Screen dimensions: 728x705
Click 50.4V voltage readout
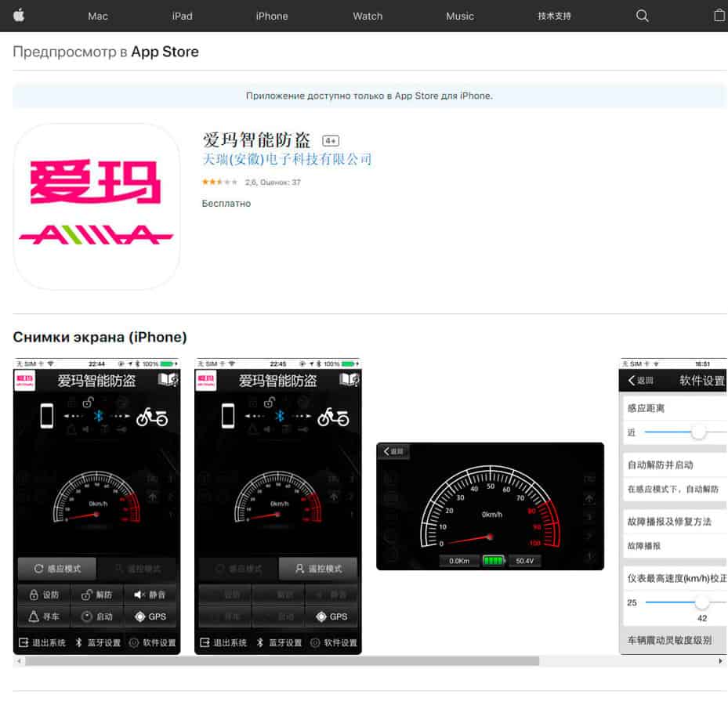524,561
